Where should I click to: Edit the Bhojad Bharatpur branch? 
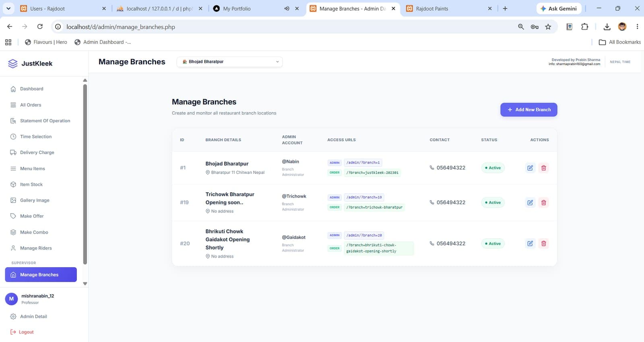[x=530, y=168]
